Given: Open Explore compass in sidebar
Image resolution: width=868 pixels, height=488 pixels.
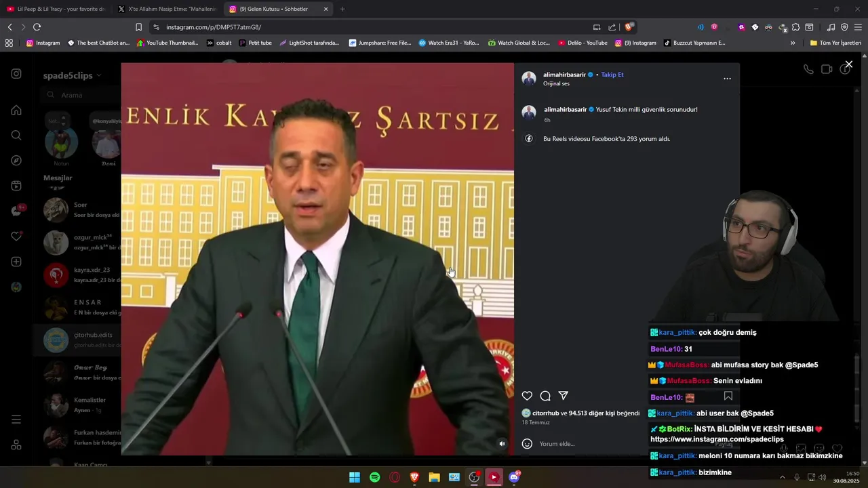Looking at the screenshot, I should click(16, 161).
